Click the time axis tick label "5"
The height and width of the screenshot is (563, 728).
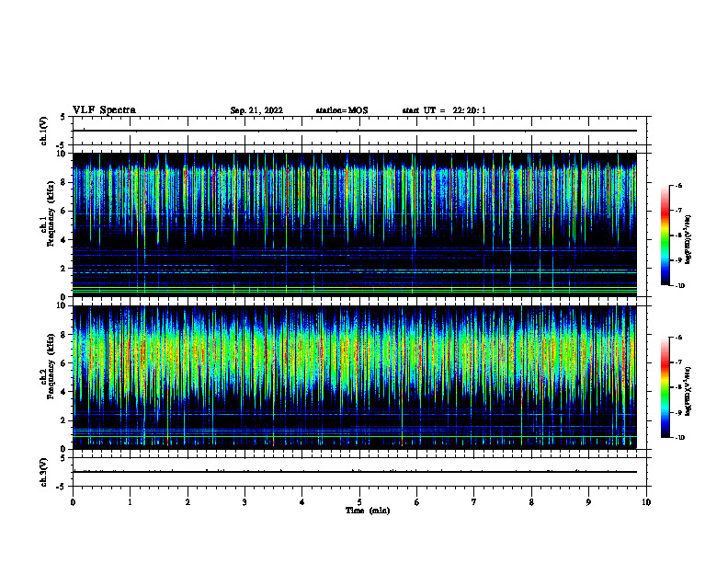coord(359,502)
